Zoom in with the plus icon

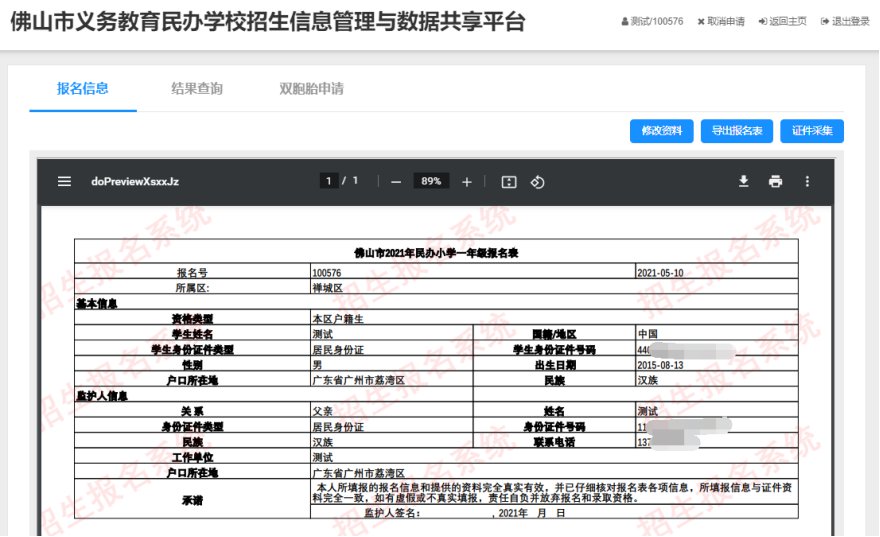click(467, 182)
